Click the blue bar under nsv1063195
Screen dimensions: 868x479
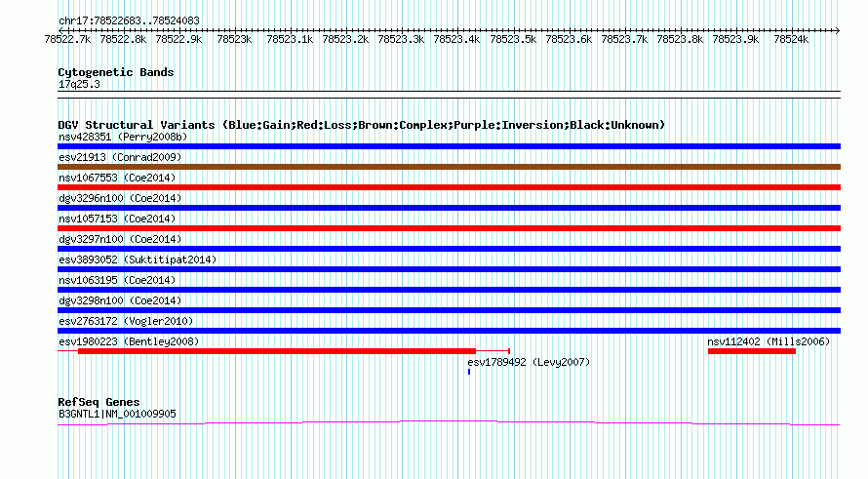click(x=449, y=290)
